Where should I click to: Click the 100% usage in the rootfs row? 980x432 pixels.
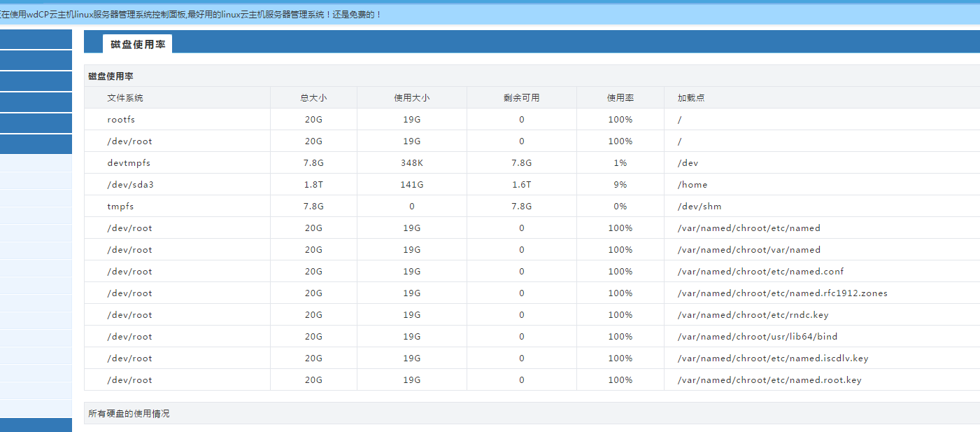[620, 120]
